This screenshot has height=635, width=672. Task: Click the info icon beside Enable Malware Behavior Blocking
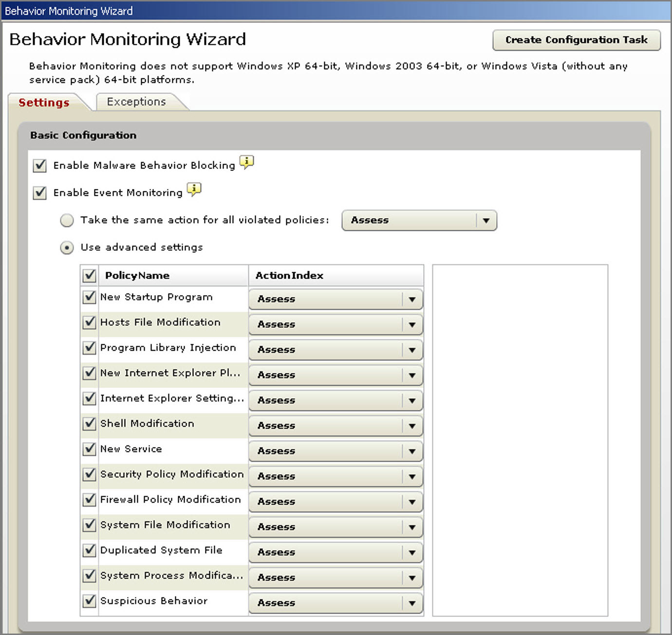(246, 163)
